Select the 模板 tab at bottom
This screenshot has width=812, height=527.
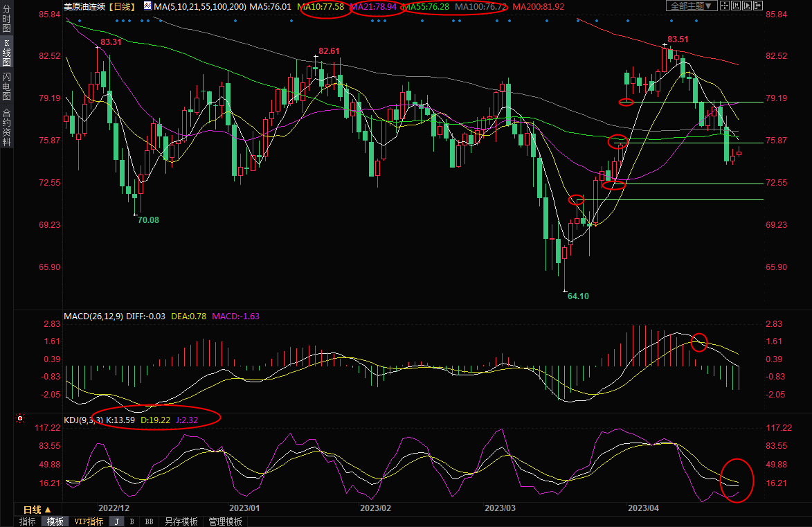click(x=55, y=521)
